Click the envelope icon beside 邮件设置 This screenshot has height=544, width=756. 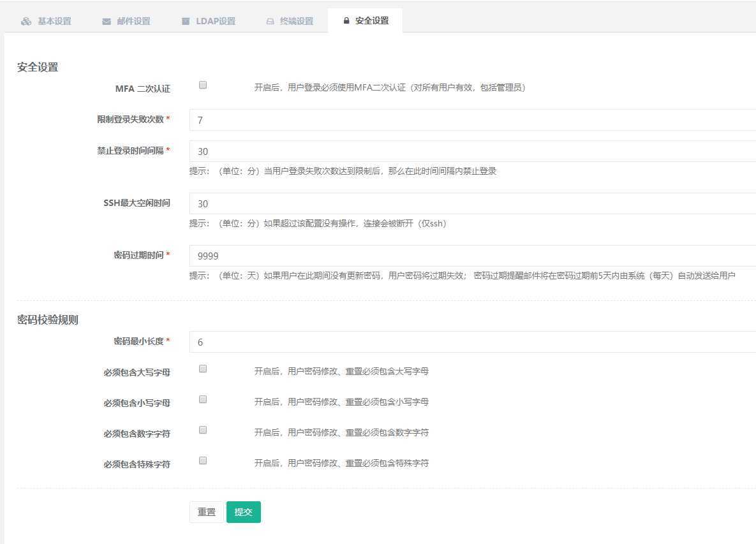(107, 22)
